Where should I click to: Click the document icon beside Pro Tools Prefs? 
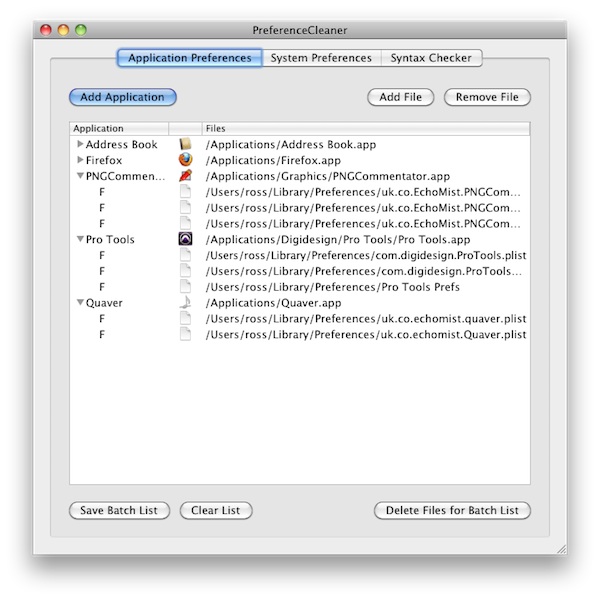pyautogui.click(x=185, y=287)
